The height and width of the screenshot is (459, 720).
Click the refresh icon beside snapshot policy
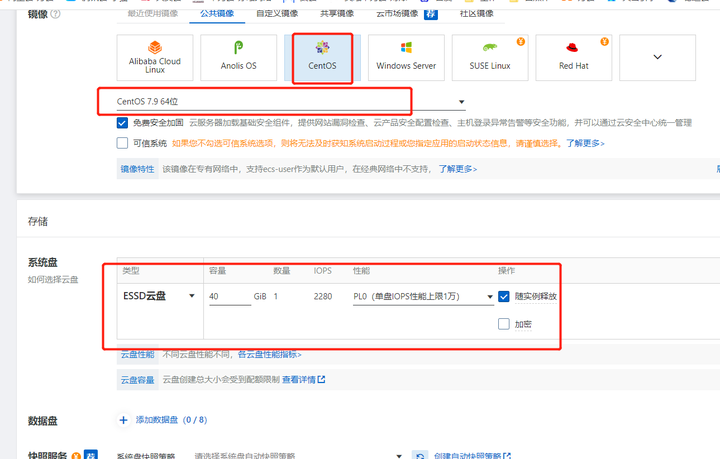[x=420, y=456]
